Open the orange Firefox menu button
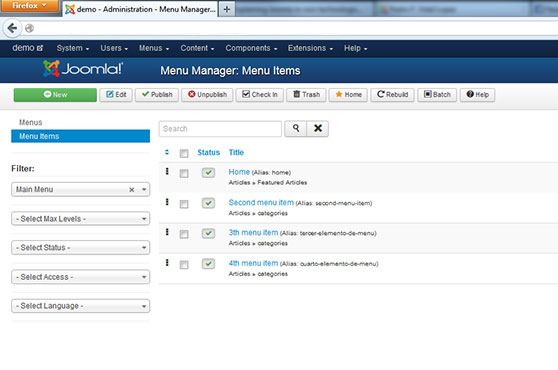This screenshot has width=558, height=370. point(29,6)
